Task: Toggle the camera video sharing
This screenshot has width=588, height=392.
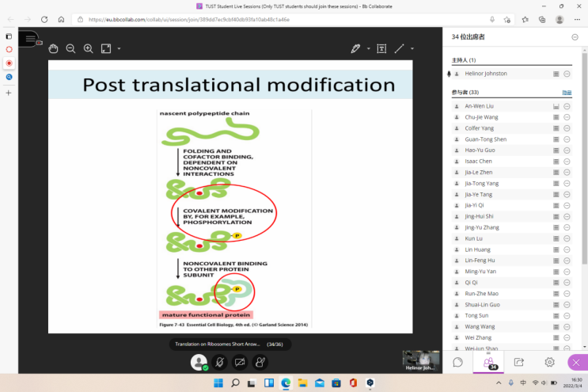Action: click(240, 362)
